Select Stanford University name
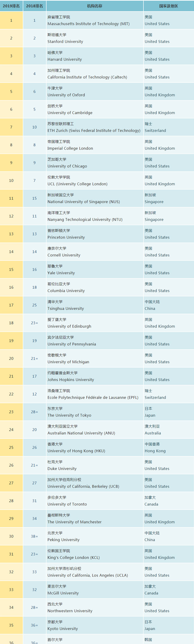Screen dimensions: 194x644 (65, 42)
